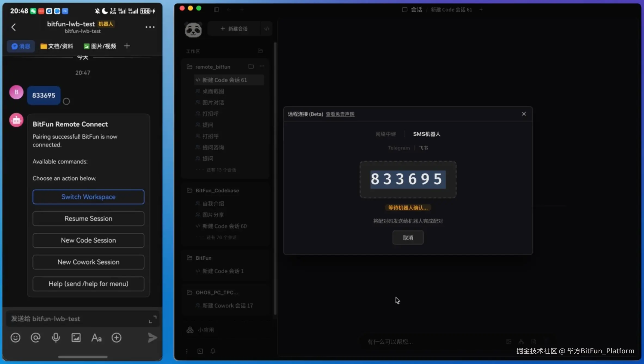Viewport: 644px width, 364px height.
Task: Tap New Cowork Session button
Action: tap(88, 262)
